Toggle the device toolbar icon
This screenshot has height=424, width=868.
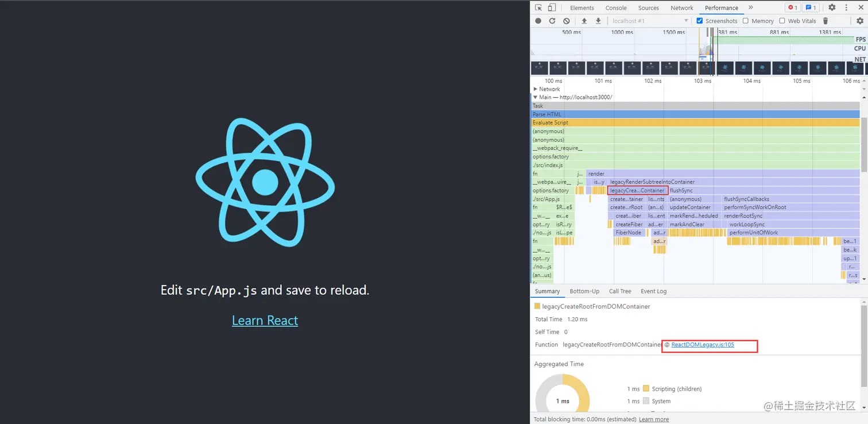coord(552,7)
